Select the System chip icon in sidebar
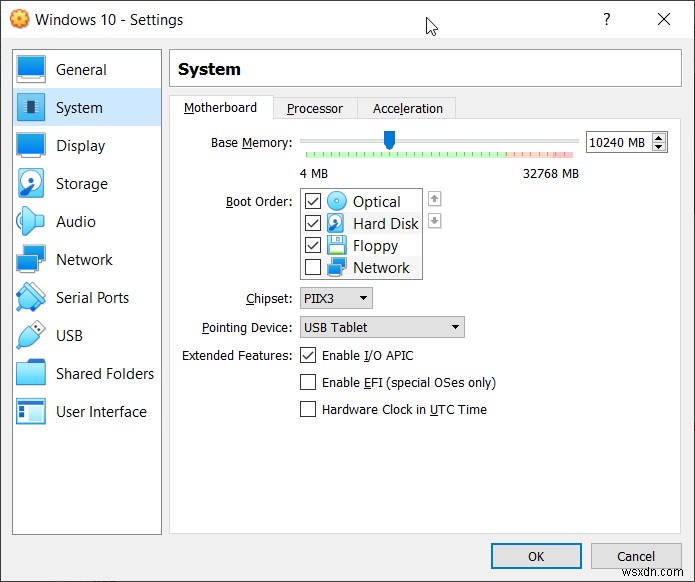 pyautogui.click(x=31, y=107)
